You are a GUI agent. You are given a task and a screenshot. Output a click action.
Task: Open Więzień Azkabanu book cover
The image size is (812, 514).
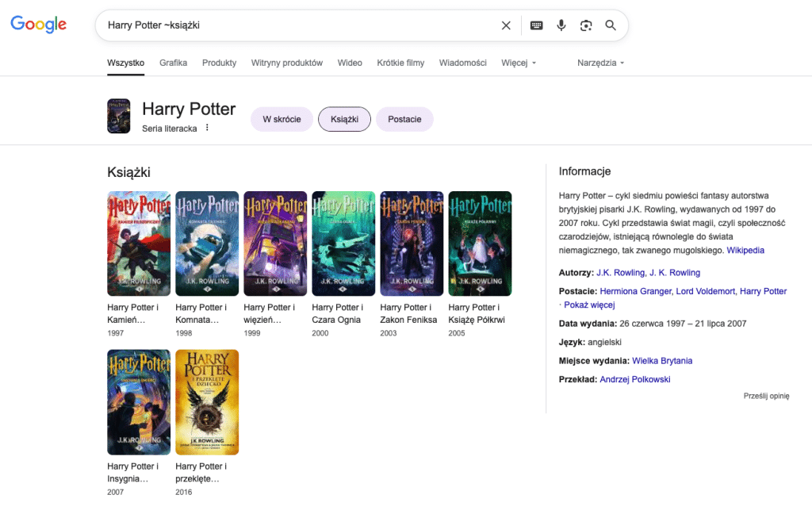[x=275, y=244]
